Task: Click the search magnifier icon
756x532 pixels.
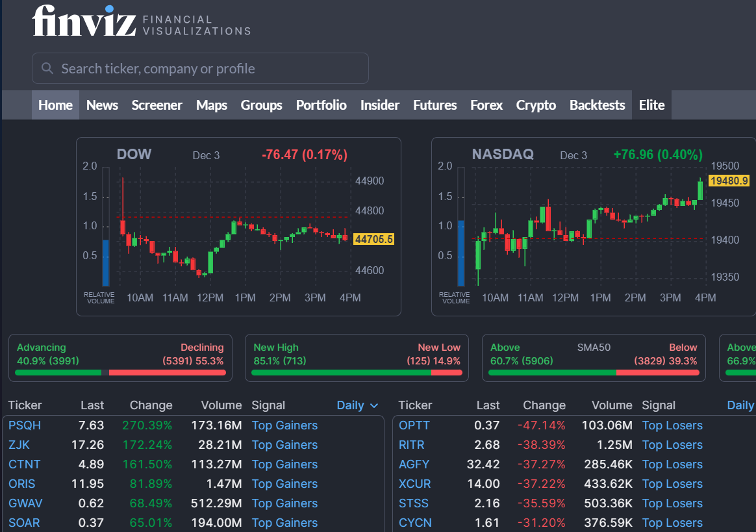Action: (x=47, y=68)
